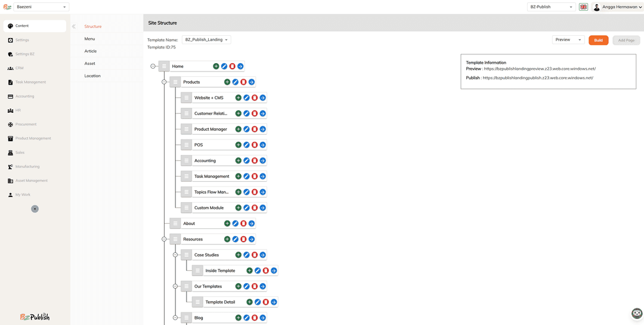The width and height of the screenshot is (644, 325).
Task: Open the bzpublishlandingpreview preview URL
Action: tap(539, 69)
